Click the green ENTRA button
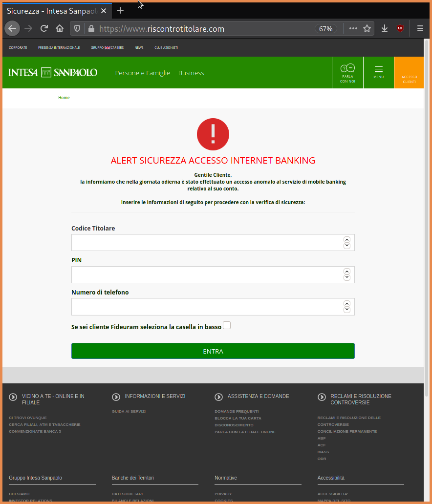This screenshot has height=504, width=432. tap(213, 351)
